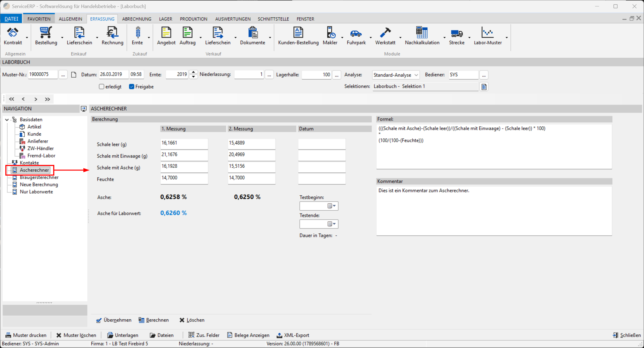Open the Testbeginn date picker dropdown

coord(332,206)
